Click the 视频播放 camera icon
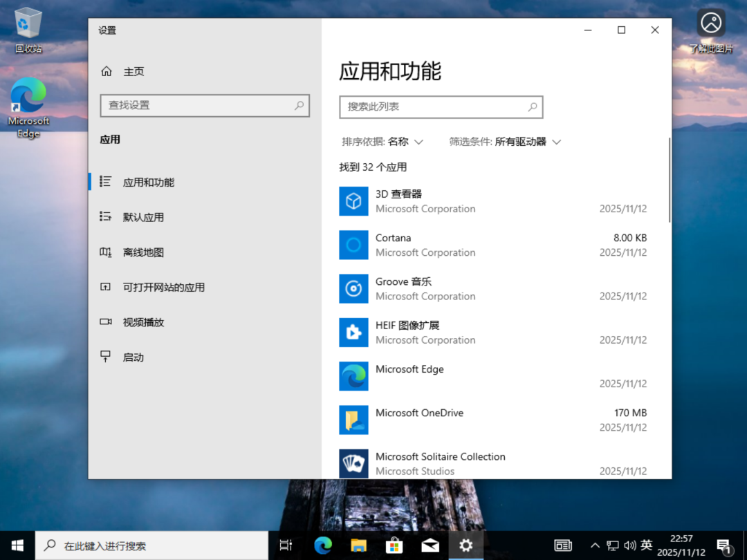The height and width of the screenshot is (560, 747). (x=105, y=322)
